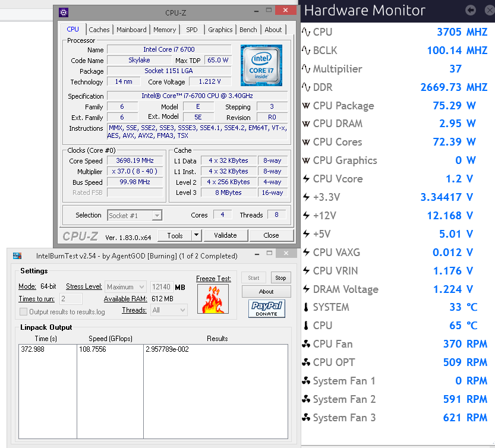The image size is (495, 448).
Task: Click the Threads count 8 field in CPU-Z
Action: coord(276,214)
